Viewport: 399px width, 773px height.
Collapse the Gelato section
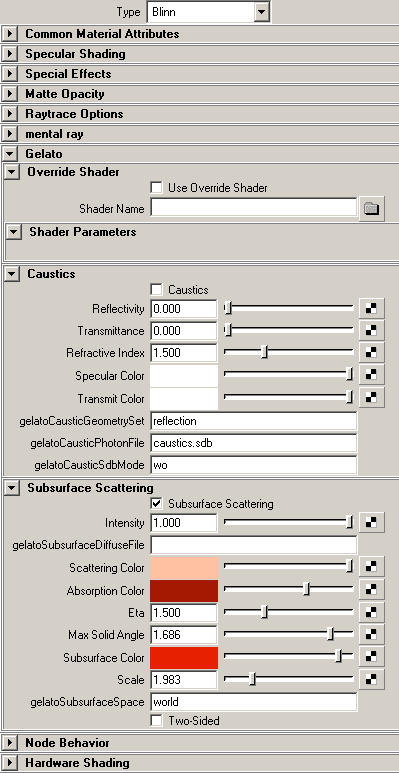(x=9, y=154)
